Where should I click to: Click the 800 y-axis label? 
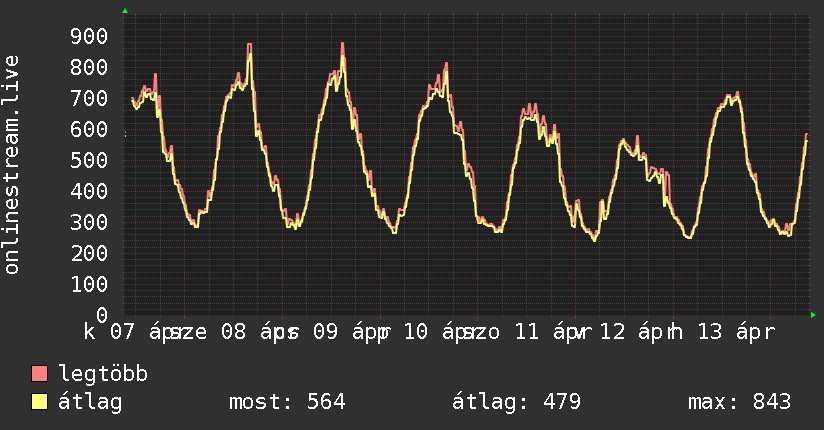point(89,67)
